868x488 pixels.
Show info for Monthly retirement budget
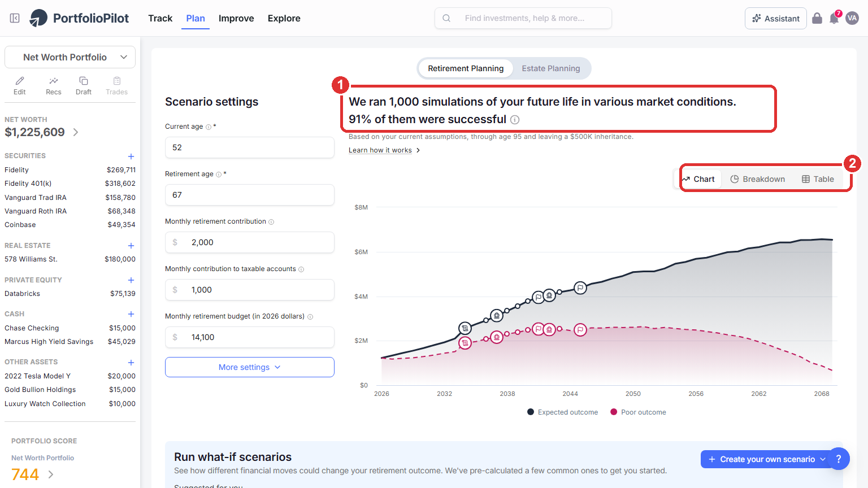click(x=310, y=317)
